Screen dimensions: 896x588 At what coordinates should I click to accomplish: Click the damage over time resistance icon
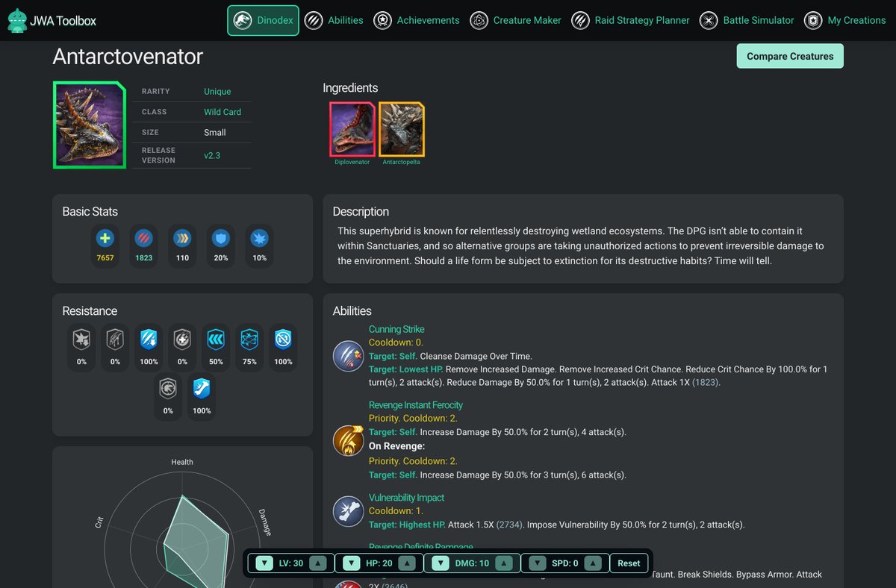click(115, 340)
